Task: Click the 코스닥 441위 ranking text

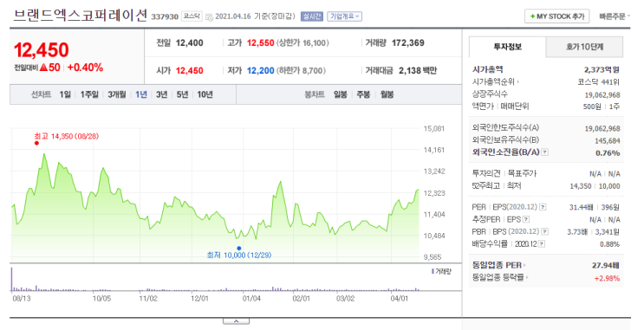Action: pyautogui.click(x=598, y=81)
